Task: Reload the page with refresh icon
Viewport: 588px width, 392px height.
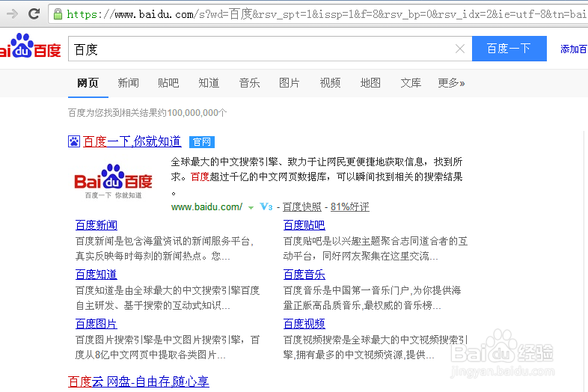Action: [34, 14]
